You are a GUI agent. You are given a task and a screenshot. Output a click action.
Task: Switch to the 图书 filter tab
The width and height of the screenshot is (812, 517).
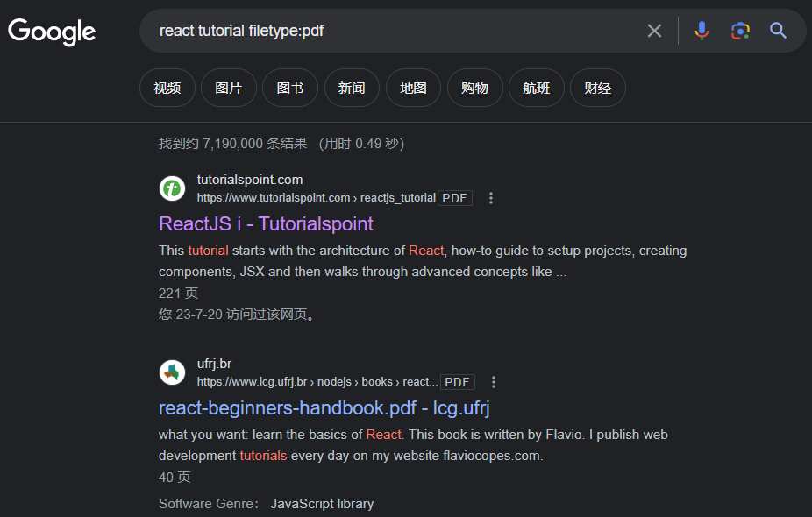[x=290, y=88]
